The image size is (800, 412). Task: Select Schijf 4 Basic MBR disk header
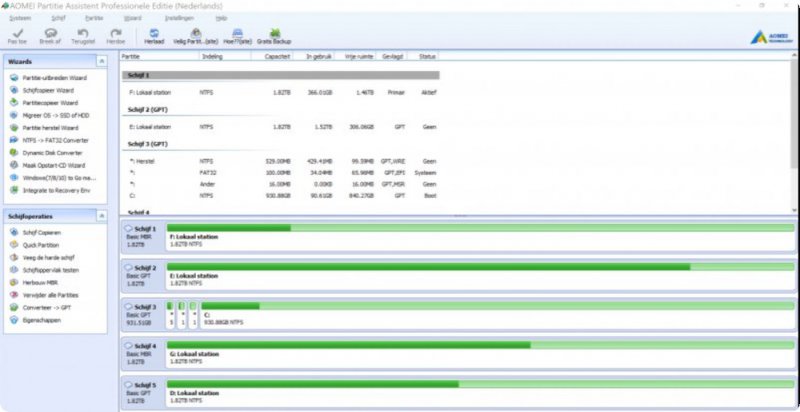coord(142,353)
